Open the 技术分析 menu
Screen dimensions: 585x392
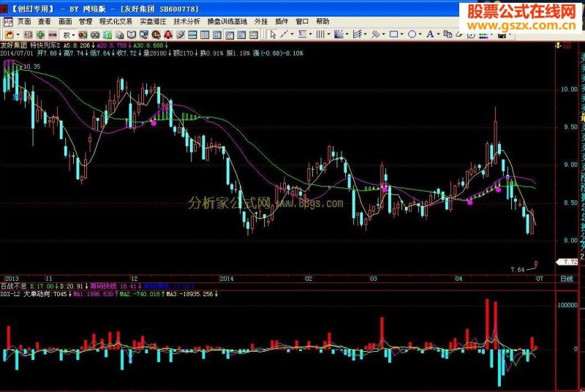(186, 22)
